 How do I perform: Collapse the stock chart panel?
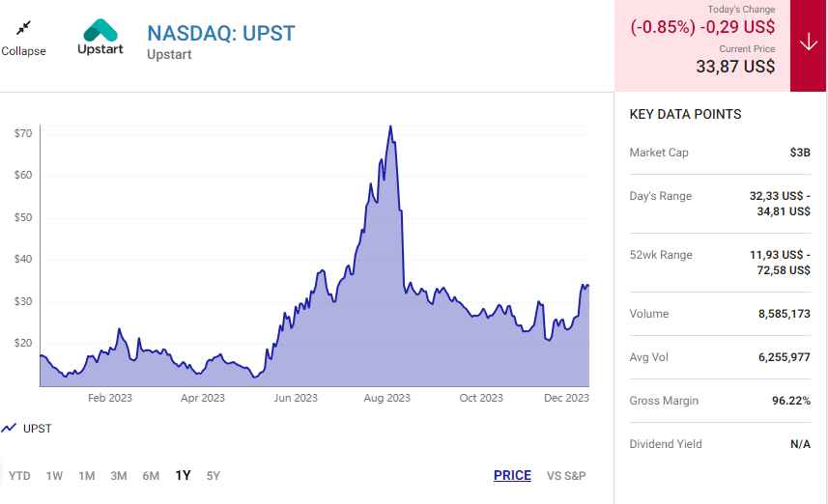pos(23,37)
